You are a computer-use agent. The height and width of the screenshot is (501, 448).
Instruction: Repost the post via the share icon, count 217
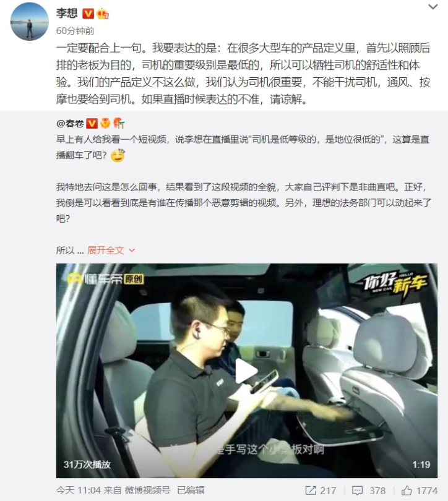tap(321, 490)
